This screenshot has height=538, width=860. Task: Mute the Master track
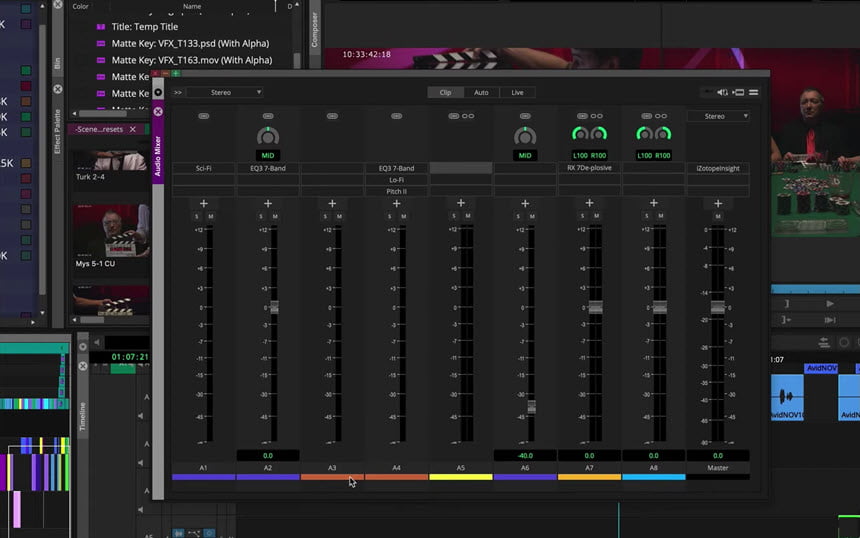(x=718, y=217)
